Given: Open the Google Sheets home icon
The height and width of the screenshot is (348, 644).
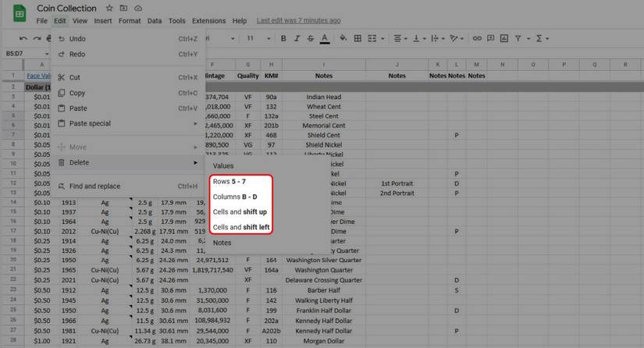Looking at the screenshot, I should point(19,13).
